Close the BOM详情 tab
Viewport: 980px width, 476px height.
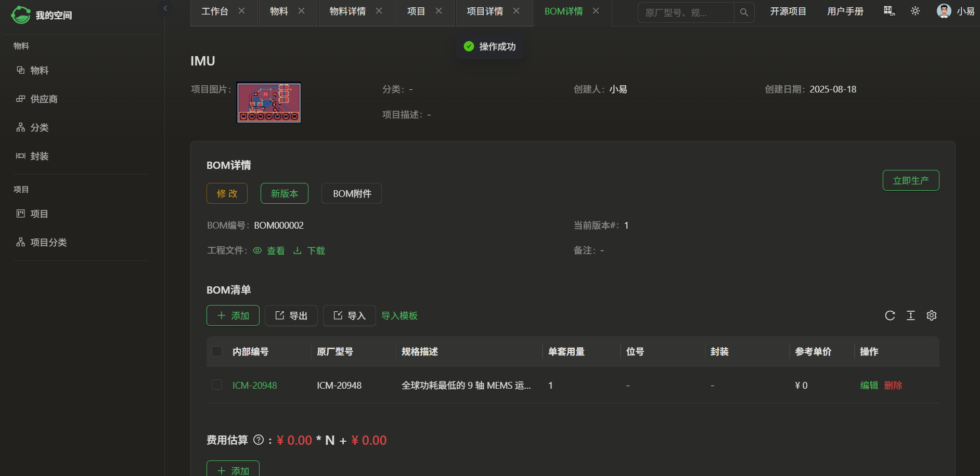(596, 11)
